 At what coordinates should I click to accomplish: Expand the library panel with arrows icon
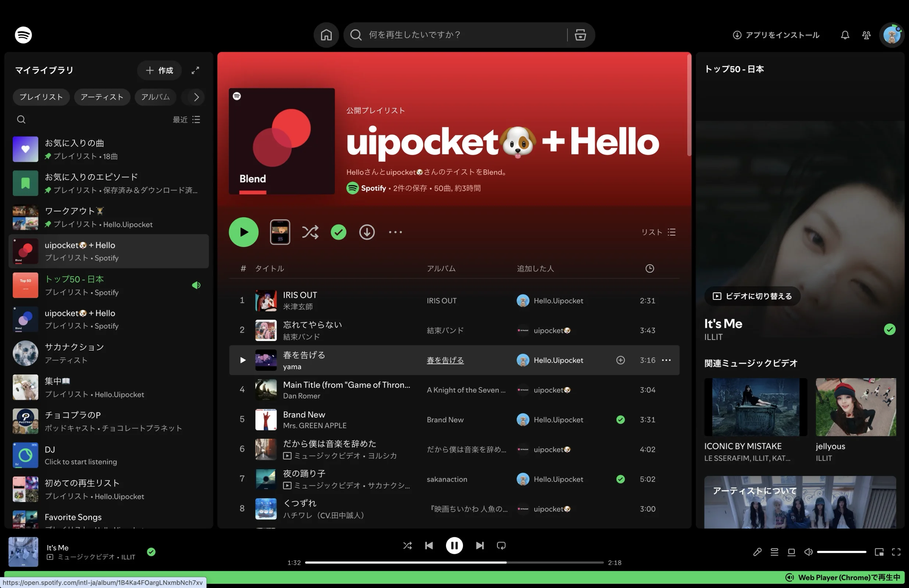click(x=195, y=70)
